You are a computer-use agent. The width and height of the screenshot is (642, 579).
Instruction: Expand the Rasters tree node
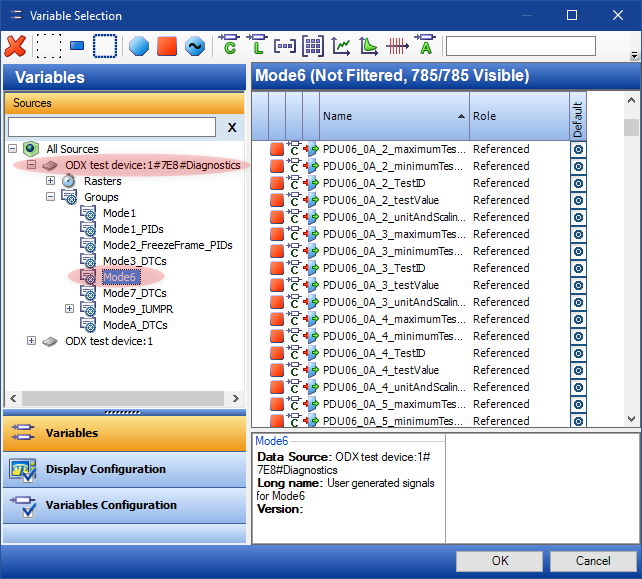50,181
